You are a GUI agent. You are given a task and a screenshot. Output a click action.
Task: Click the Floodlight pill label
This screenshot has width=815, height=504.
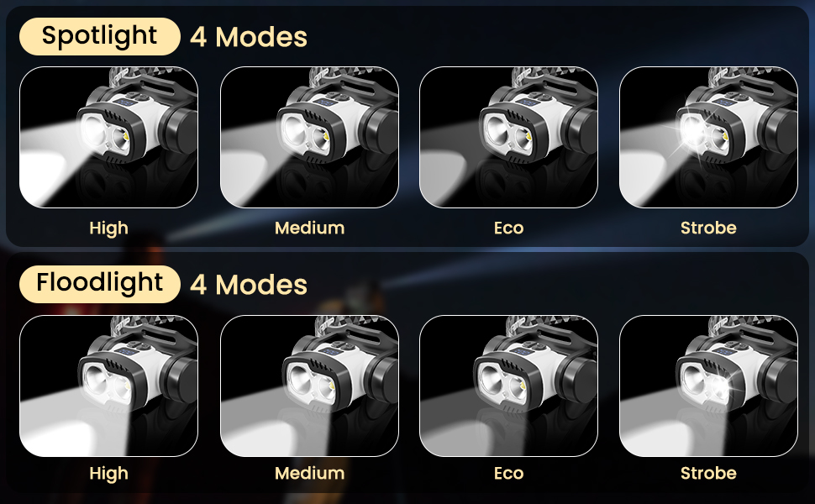[x=100, y=284]
